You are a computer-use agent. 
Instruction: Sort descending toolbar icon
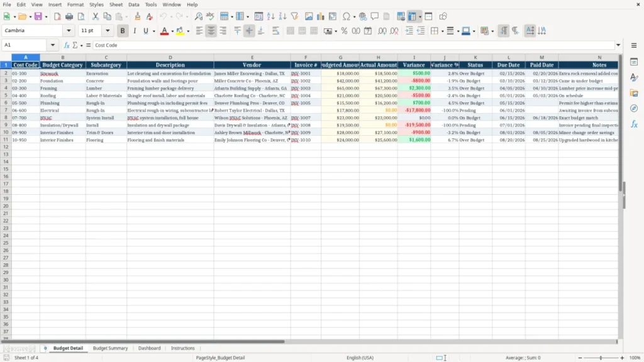[x=282, y=16]
